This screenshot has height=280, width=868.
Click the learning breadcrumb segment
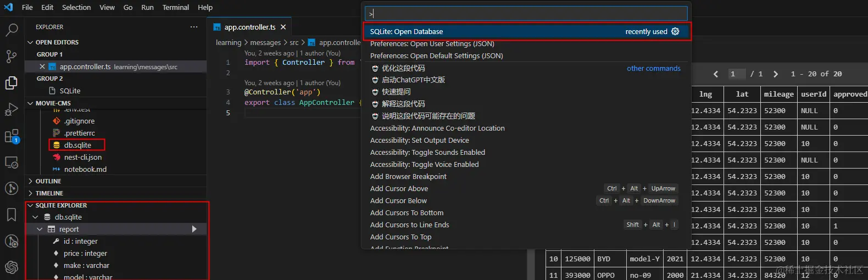[x=229, y=42]
